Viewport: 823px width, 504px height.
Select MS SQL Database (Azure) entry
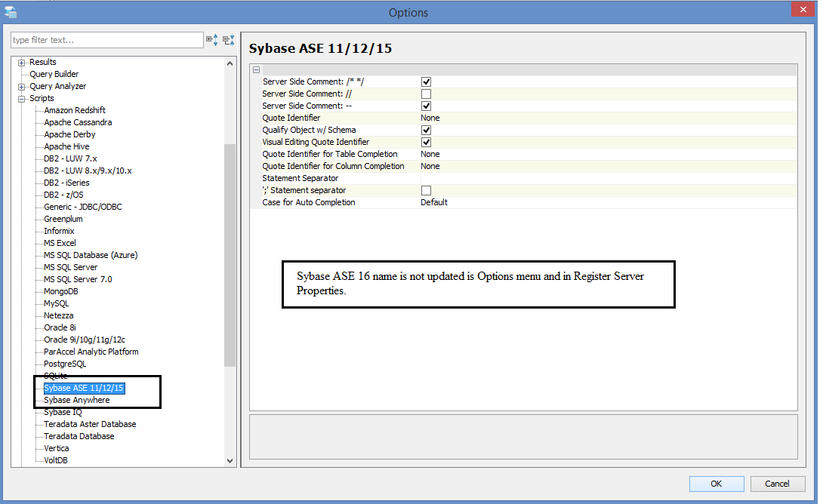[91, 255]
